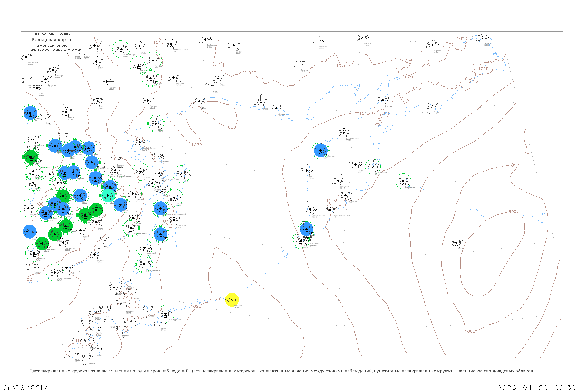
Task: Click the 'Кольцевая карта' map title
Action: coord(51,40)
